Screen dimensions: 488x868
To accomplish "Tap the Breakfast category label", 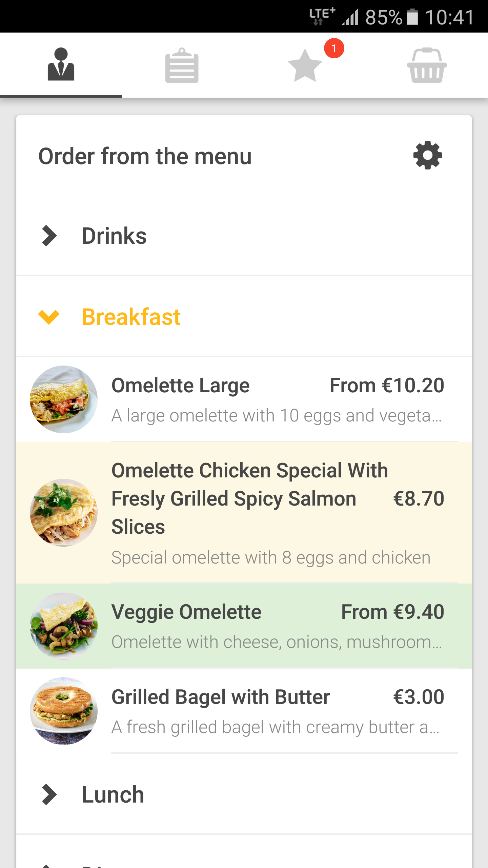I will (131, 317).
